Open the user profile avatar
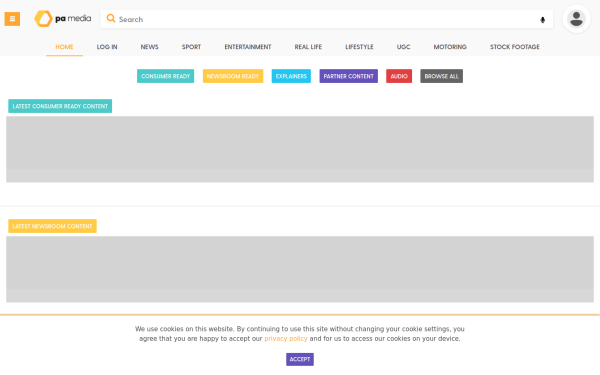This screenshot has height=375, width=600. click(576, 19)
